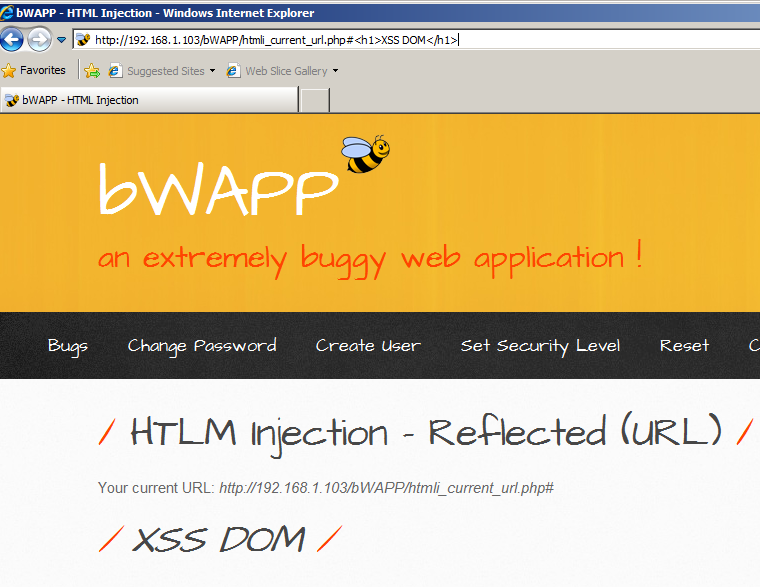Click the HTLM Injection - Reflected (URL) heading

[x=426, y=433]
